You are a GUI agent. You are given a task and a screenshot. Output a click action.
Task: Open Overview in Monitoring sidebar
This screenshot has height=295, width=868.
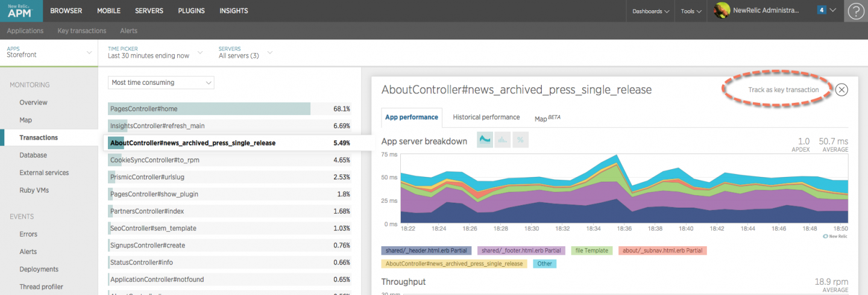tap(33, 102)
